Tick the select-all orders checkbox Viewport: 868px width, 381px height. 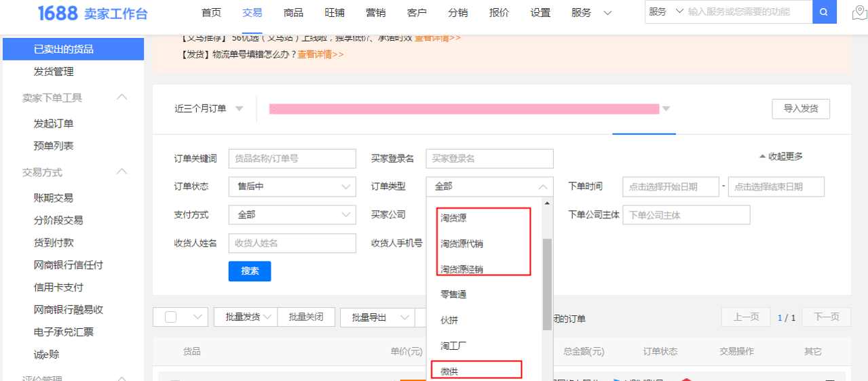point(171,317)
